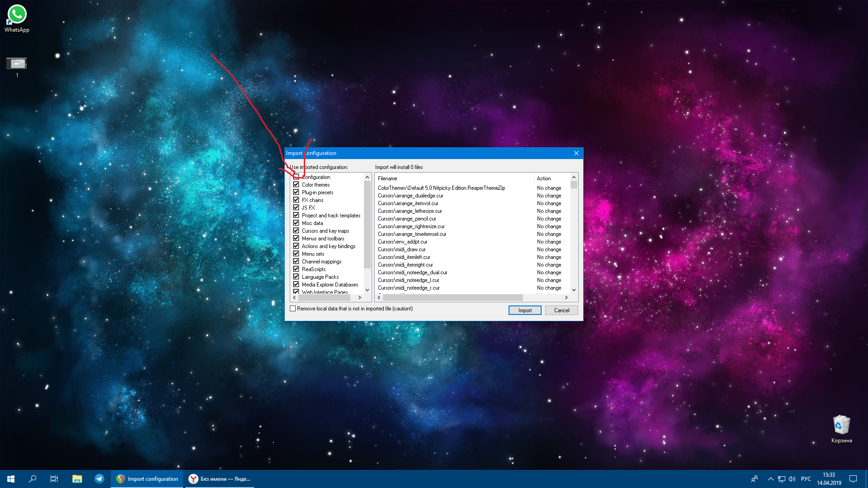868x488 pixels.
Task: Uncheck the Color themes checkbox
Action: (x=296, y=184)
